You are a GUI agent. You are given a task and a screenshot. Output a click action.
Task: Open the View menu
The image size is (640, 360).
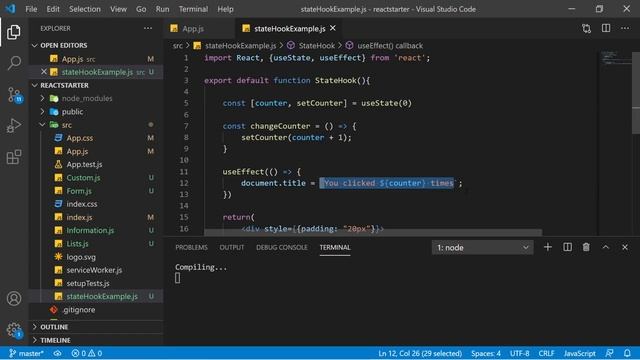click(x=118, y=9)
